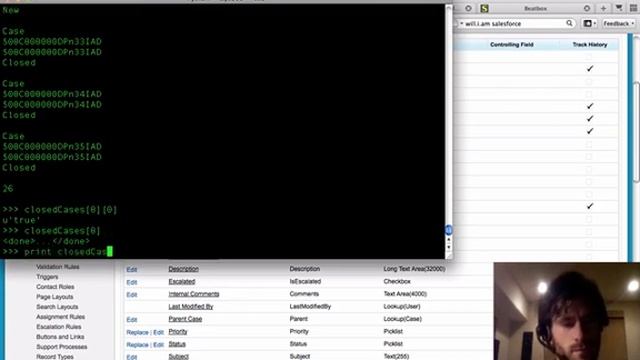Click the Track History column header

(589, 44)
